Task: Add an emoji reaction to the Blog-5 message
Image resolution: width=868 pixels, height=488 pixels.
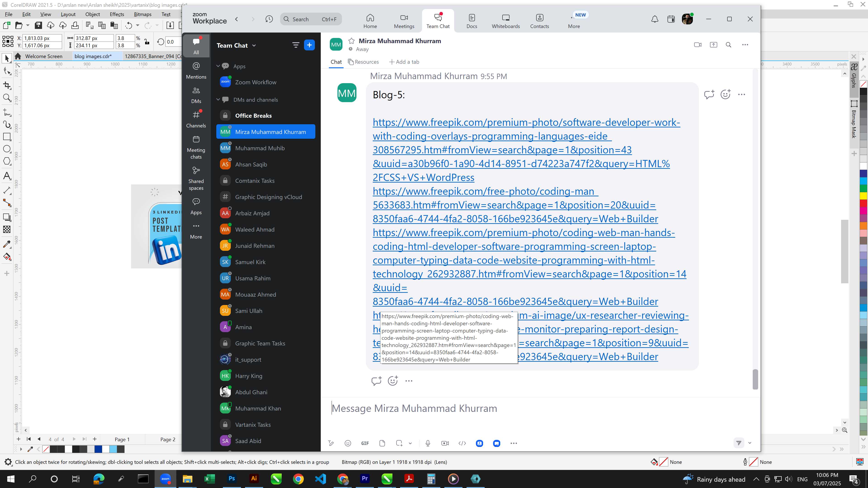Action: [x=725, y=95]
